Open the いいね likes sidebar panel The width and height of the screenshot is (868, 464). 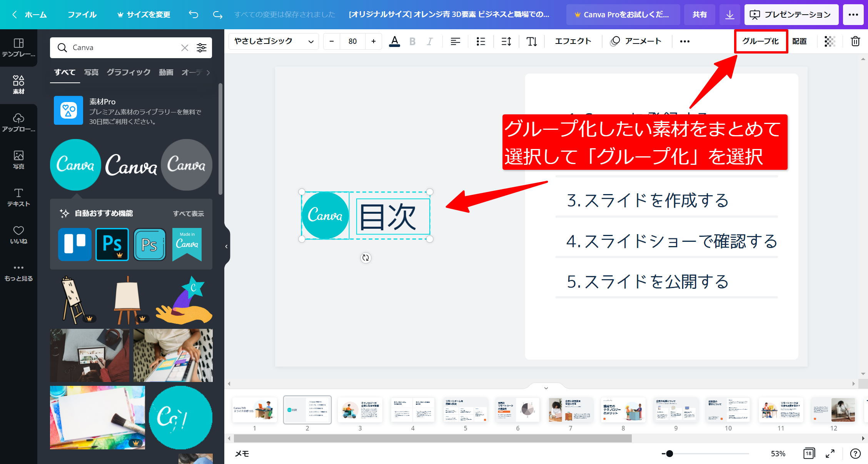tap(18, 235)
